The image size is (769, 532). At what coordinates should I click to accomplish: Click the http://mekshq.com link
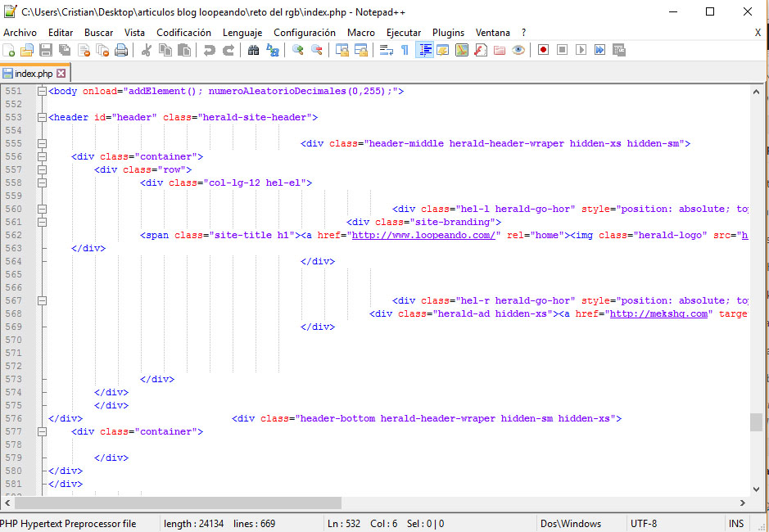click(x=658, y=313)
